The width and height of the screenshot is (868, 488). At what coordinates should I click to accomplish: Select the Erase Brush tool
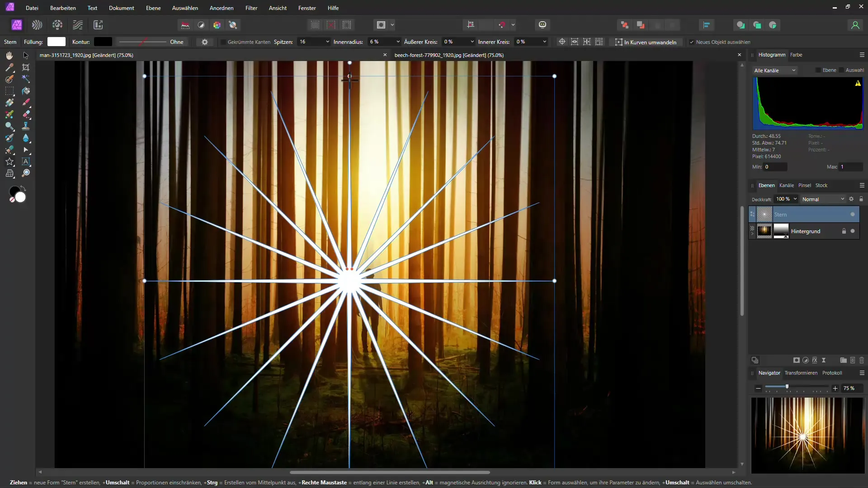[x=26, y=114]
